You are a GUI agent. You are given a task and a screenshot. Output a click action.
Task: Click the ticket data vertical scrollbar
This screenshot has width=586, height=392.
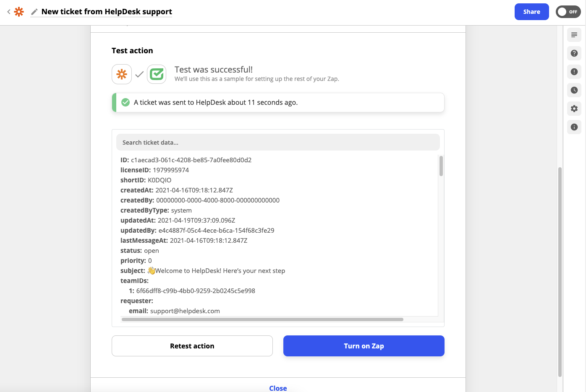441,166
